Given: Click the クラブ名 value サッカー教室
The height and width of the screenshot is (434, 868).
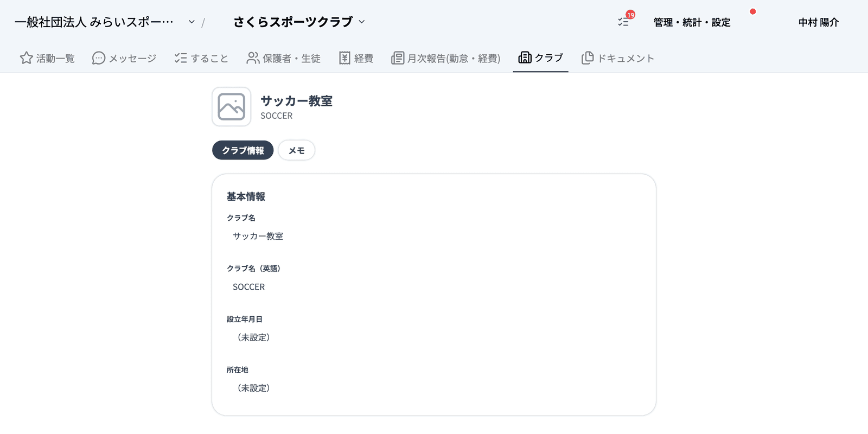Looking at the screenshot, I should click(x=258, y=236).
